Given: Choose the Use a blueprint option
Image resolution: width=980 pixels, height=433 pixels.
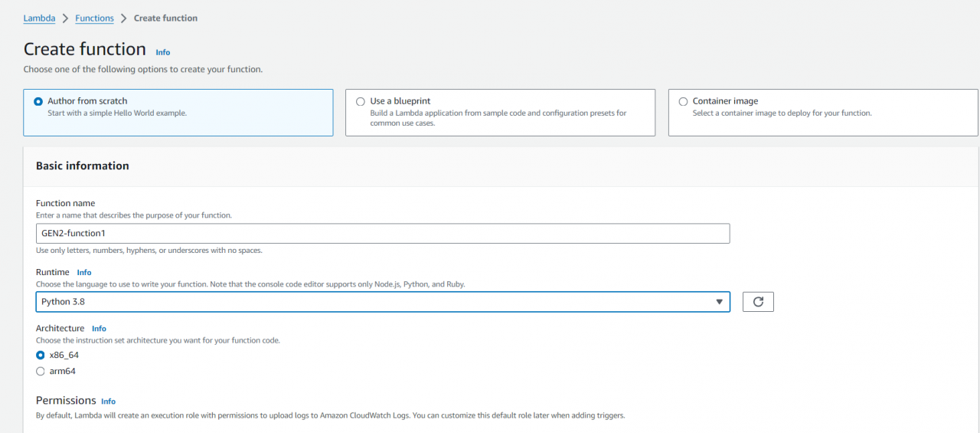Looking at the screenshot, I should (x=361, y=101).
